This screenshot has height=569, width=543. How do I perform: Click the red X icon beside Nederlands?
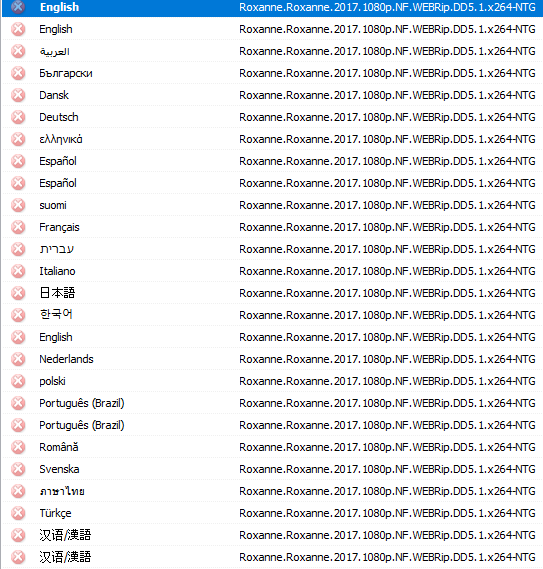(x=18, y=359)
